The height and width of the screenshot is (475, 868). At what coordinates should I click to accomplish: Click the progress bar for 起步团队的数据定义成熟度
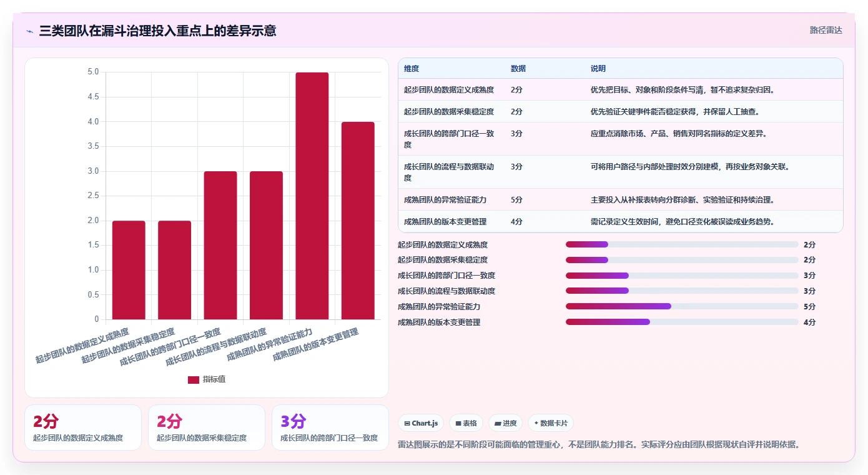coord(682,244)
